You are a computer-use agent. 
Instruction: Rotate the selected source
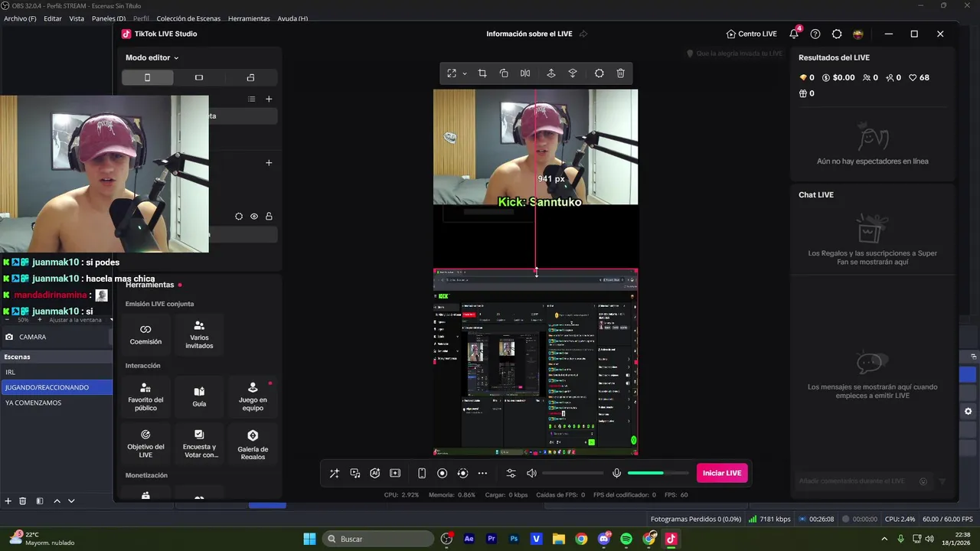pyautogui.click(x=504, y=73)
